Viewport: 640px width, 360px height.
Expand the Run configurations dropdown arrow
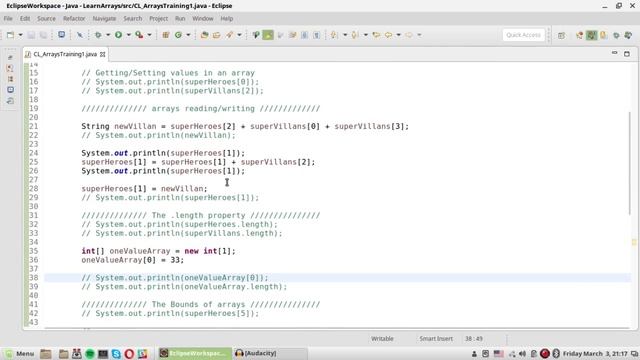pyautogui.click(x=128, y=35)
